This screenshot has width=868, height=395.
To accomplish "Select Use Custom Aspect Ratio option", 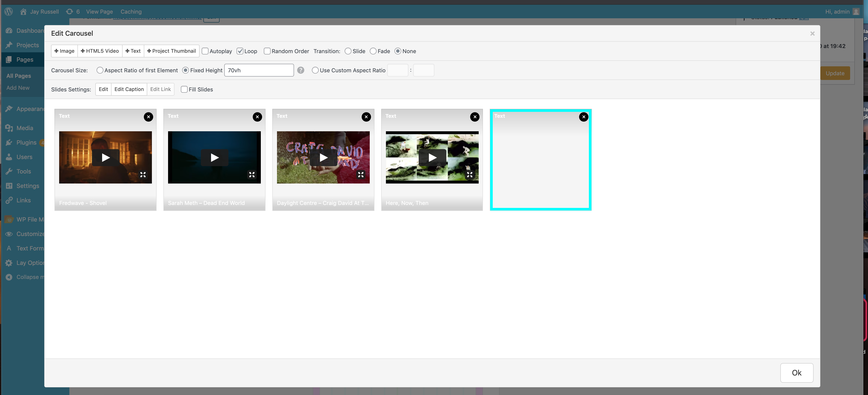I will click(315, 70).
